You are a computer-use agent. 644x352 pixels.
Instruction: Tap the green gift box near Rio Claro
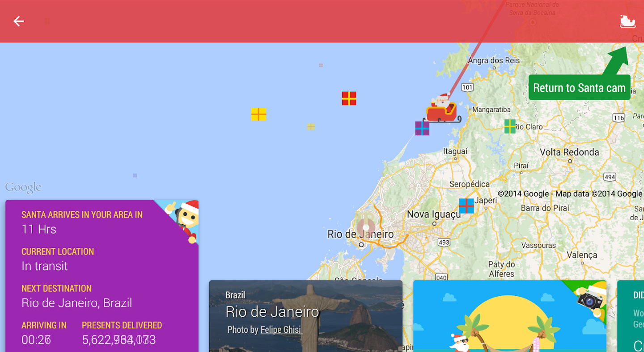click(x=510, y=126)
